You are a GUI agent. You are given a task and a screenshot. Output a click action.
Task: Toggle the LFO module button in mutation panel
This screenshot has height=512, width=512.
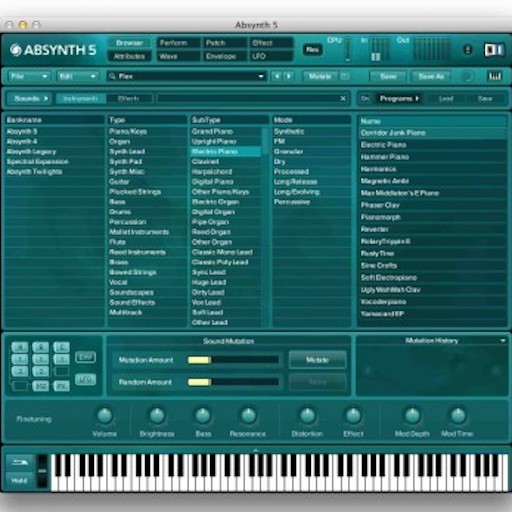(x=86, y=379)
